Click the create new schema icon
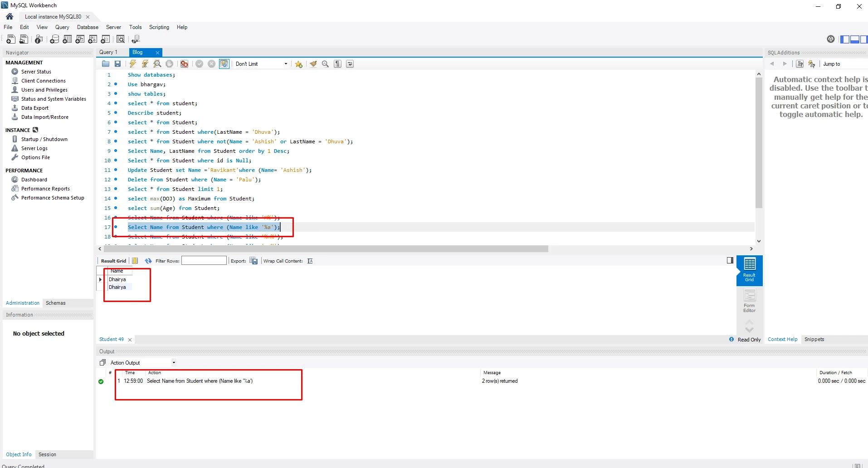Screen dimensions: 868x468 (54, 39)
